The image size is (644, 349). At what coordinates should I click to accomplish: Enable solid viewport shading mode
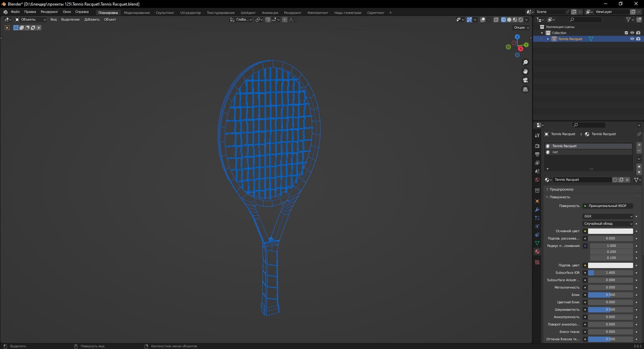(x=509, y=20)
